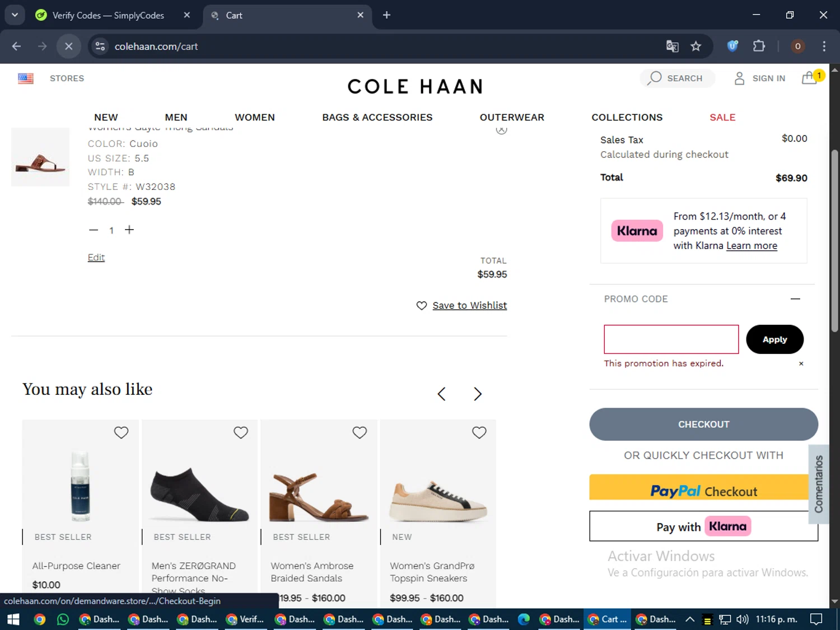Open Chrome three-dot menu
The height and width of the screenshot is (630, 840).
pos(824,46)
